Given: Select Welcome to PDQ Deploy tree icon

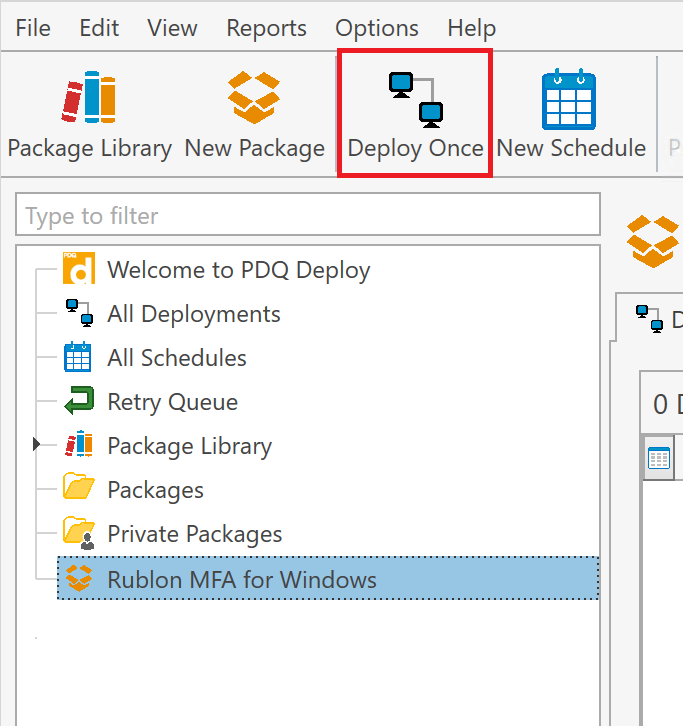Looking at the screenshot, I should (79, 270).
